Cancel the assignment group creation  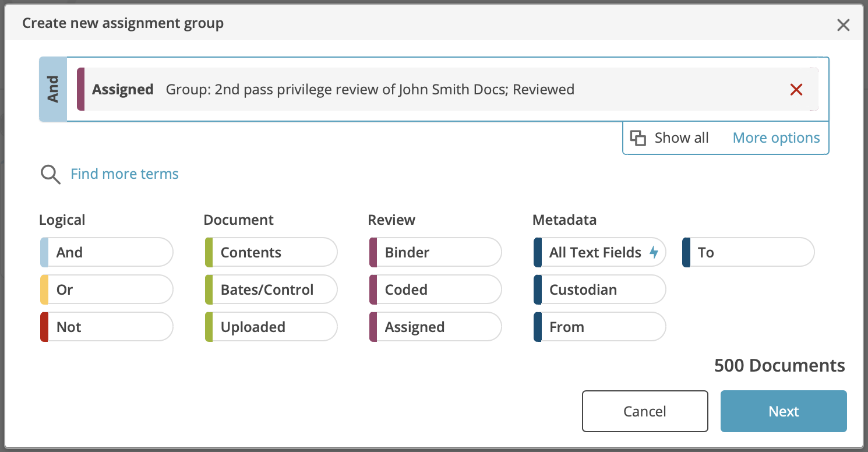(644, 411)
